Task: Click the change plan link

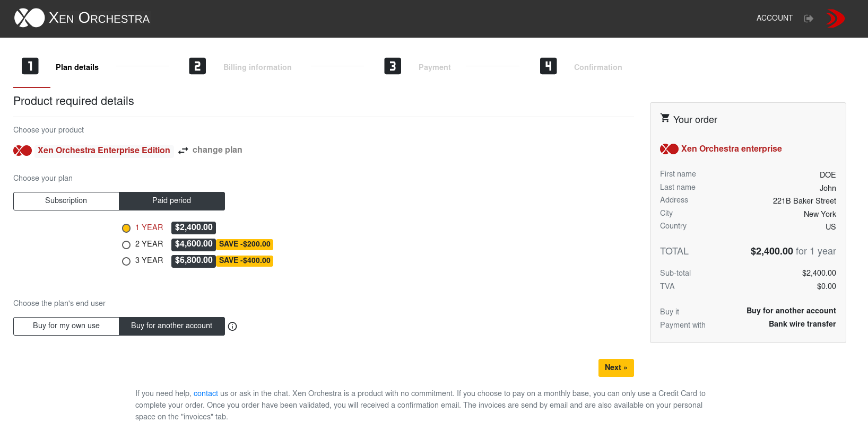Action: (x=217, y=150)
